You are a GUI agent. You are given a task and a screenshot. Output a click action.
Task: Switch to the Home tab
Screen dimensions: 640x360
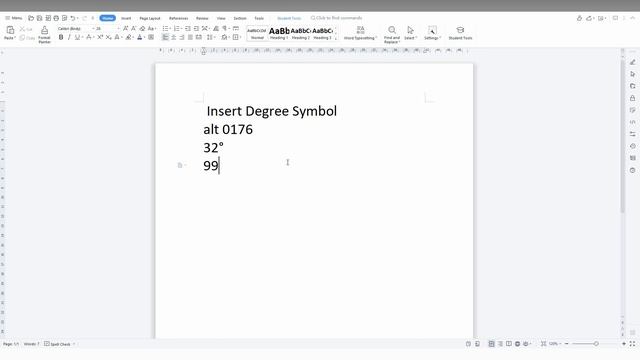coord(108,18)
